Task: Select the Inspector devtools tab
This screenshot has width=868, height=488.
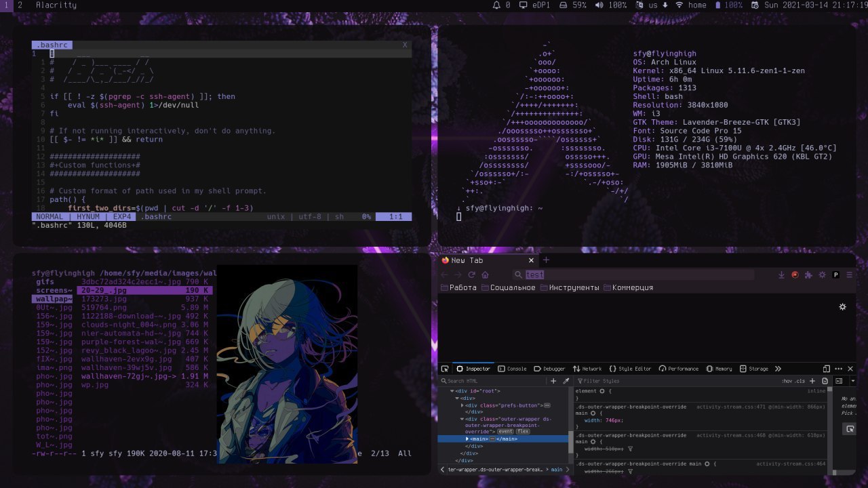Action: click(x=473, y=369)
